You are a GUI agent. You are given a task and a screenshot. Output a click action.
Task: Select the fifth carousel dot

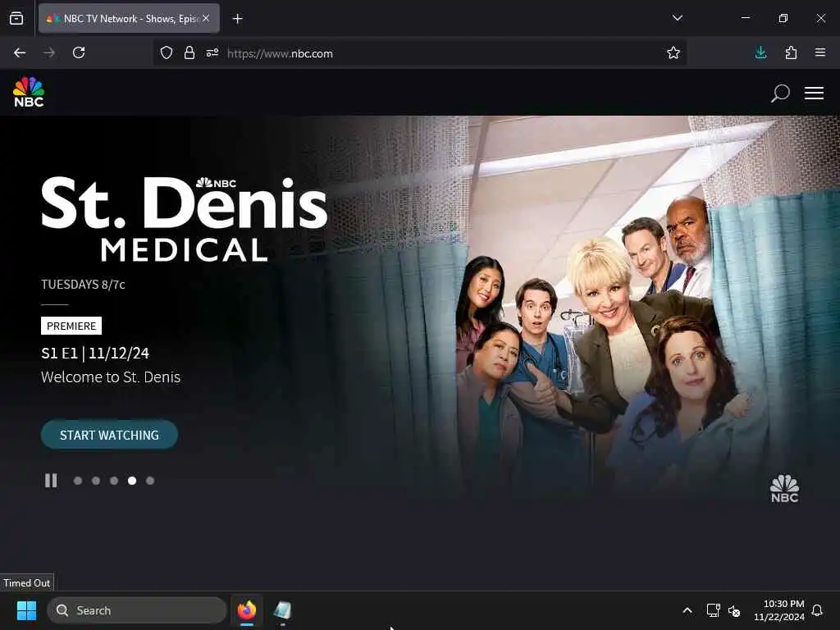coord(150,481)
